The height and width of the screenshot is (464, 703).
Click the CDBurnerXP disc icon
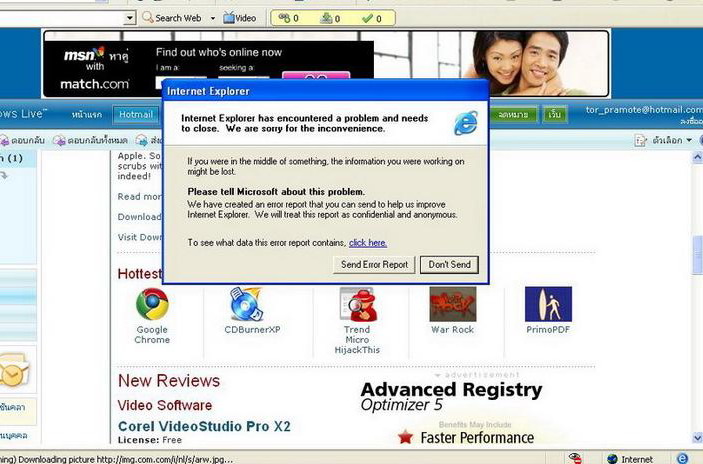247,304
